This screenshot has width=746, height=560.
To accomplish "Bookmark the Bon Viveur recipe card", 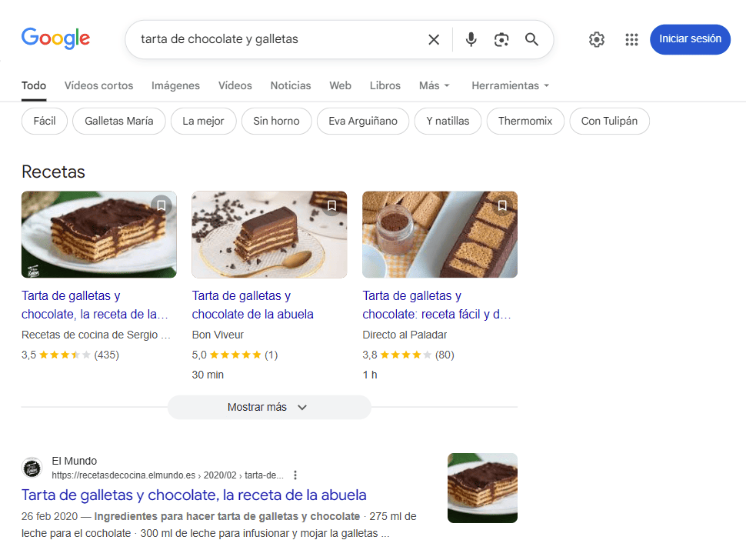I will [332, 205].
